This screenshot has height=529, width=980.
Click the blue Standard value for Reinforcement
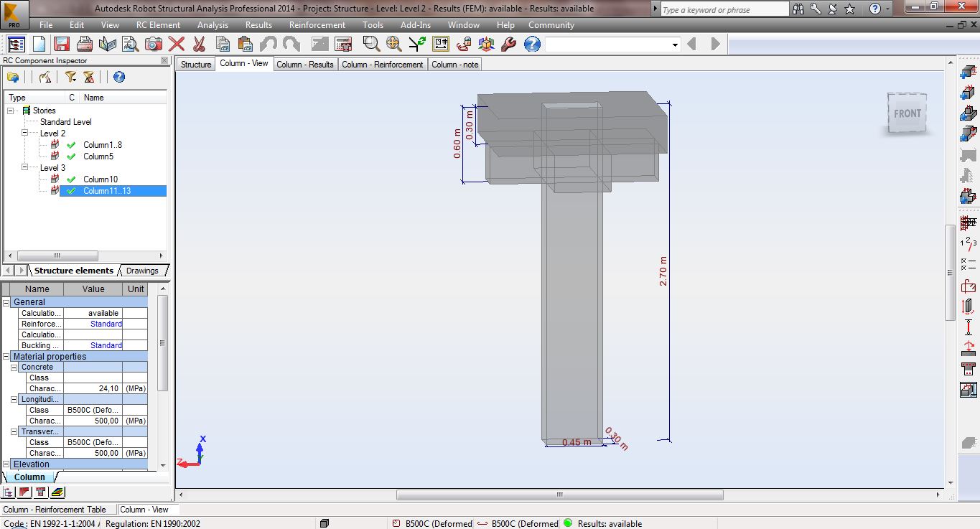[x=106, y=324]
